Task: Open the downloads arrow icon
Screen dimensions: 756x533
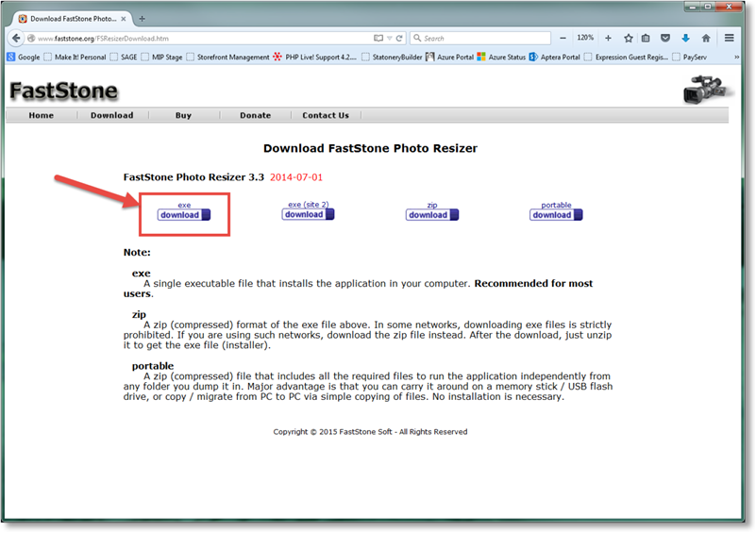Action: [685, 38]
